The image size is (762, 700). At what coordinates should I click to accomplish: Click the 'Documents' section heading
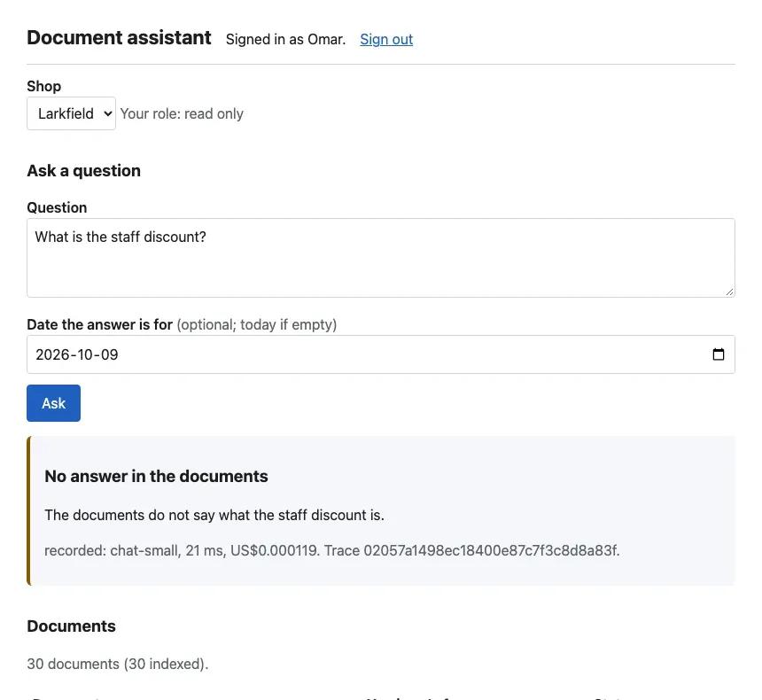(x=71, y=626)
